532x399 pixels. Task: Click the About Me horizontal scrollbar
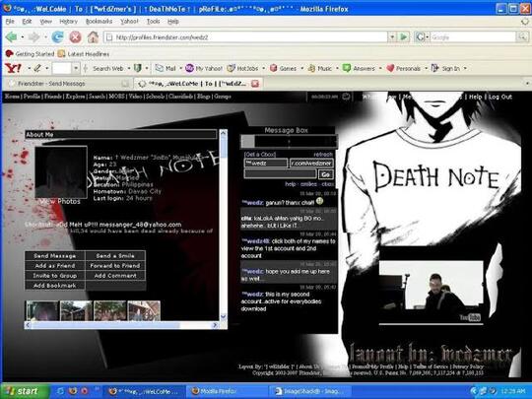coord(121,325)
